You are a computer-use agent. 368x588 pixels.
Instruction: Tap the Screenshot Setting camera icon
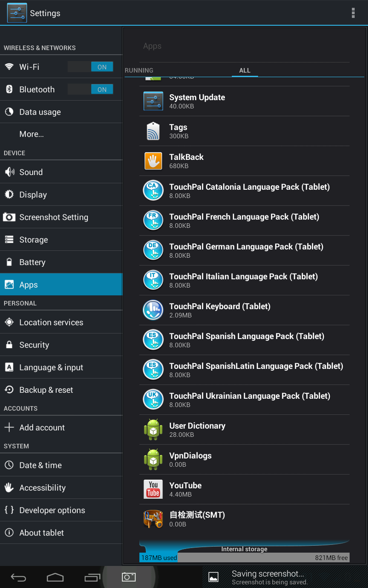click(9, 217)
